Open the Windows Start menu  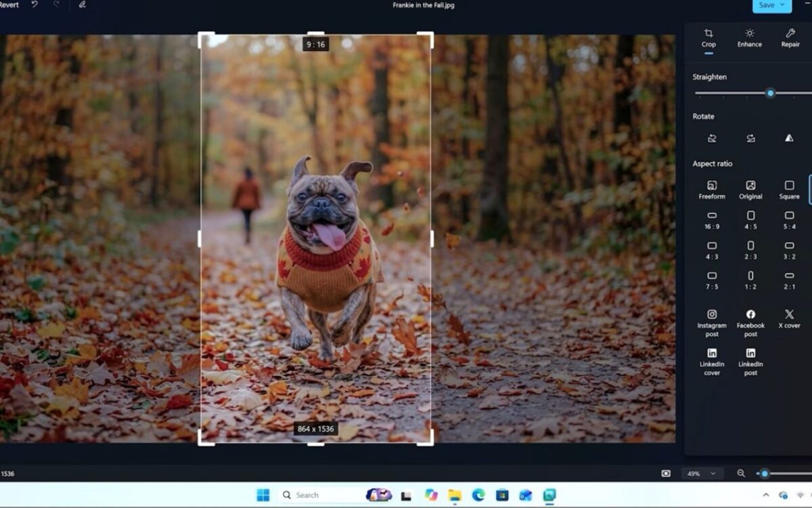pos(263,495)
